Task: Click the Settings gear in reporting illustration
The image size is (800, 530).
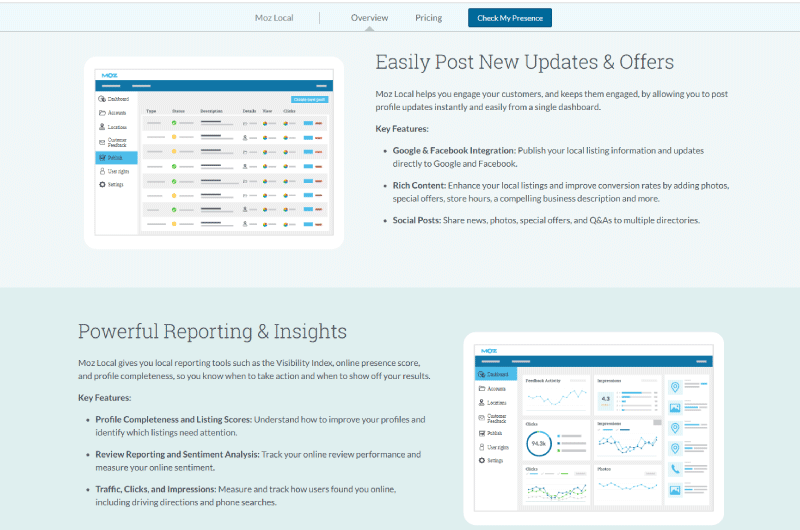Action: click(x=482, y=461)
